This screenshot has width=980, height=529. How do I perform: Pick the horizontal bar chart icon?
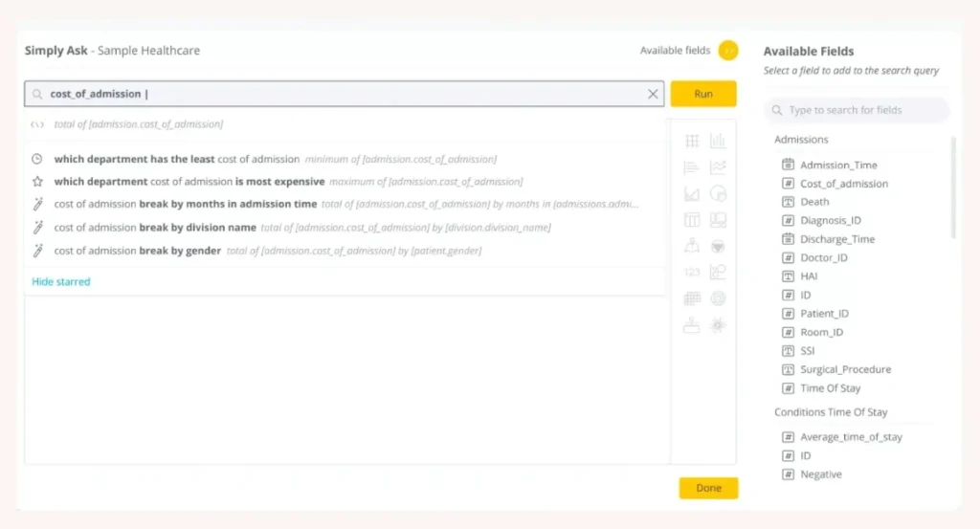point(692,167)
